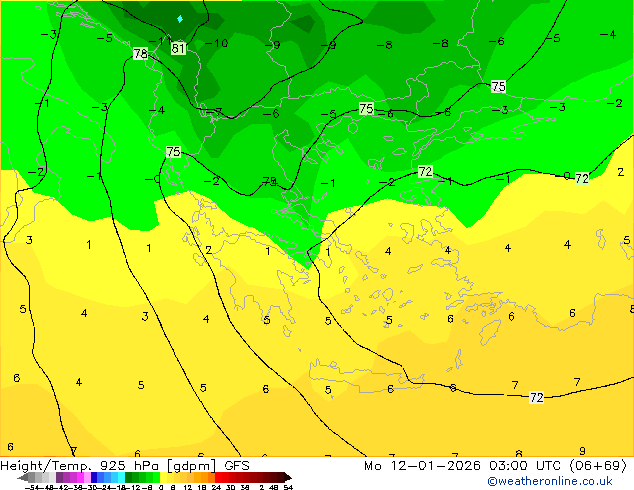634x490 pixels.
Task: Click the ©weatheronline.co.uk link
Action: [x=550, y=481]
